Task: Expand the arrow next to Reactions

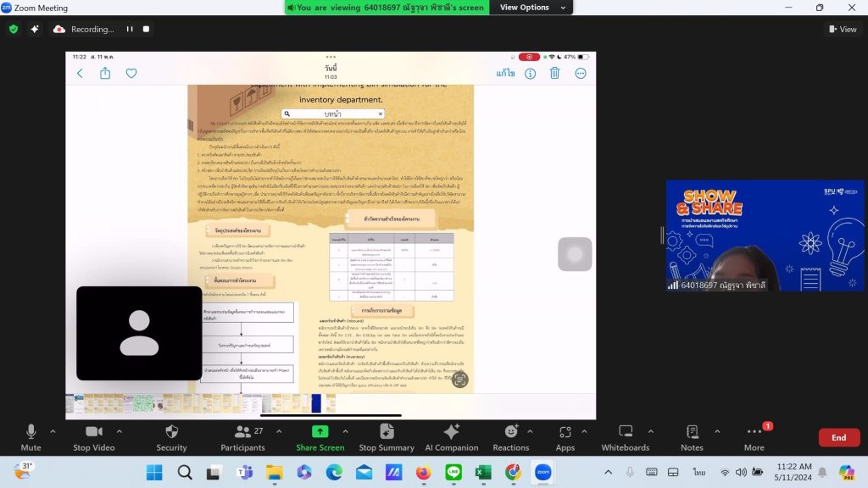Action: (530, 431)
